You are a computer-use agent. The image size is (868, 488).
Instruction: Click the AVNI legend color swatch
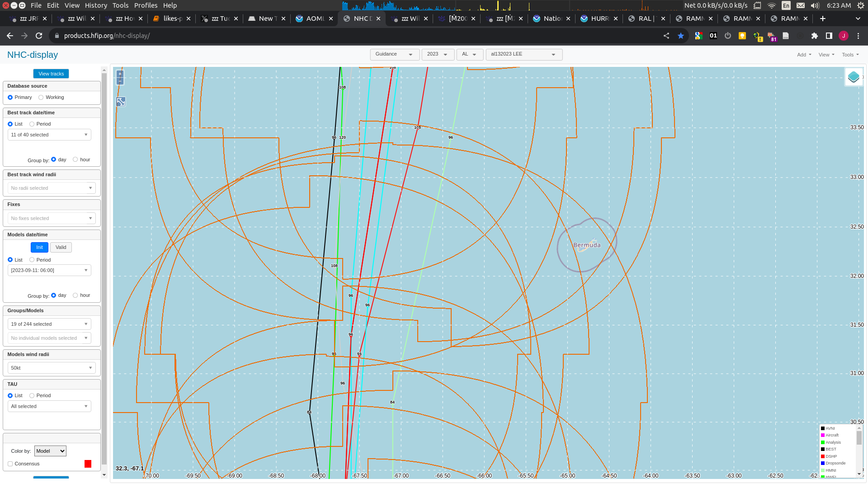(x=823, y=428)
